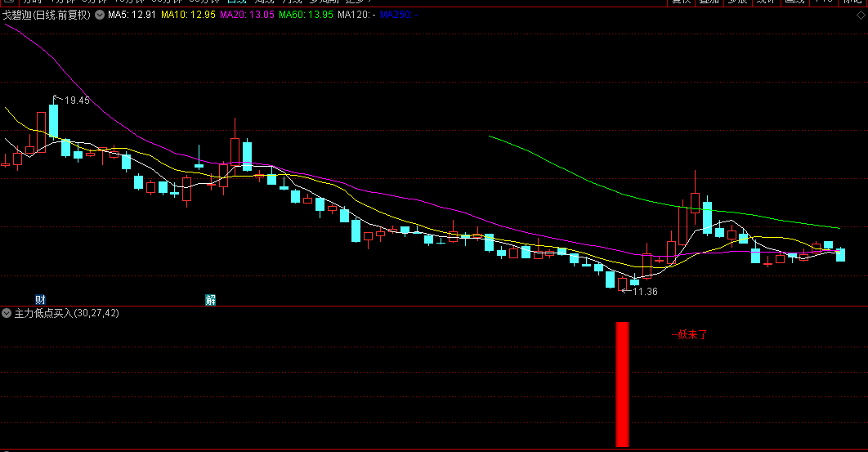Click the 19.45 high price label

pyautogui.click(x=77, y=101)
